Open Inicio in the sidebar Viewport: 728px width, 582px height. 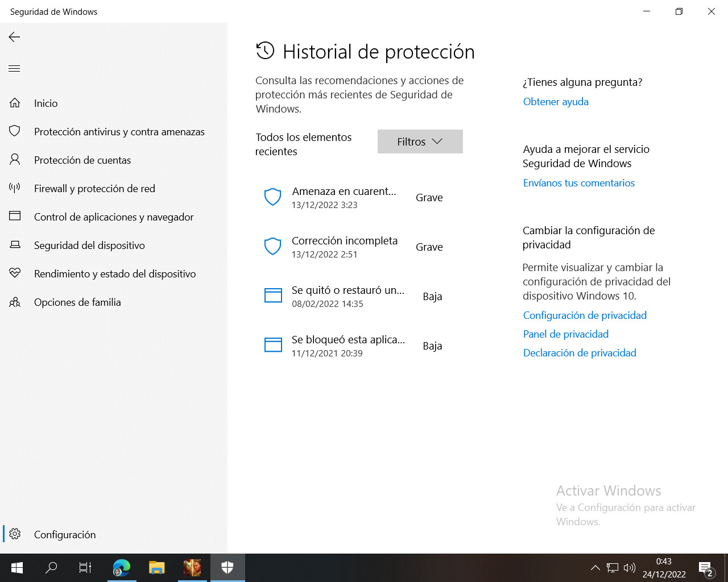point(114,103)
